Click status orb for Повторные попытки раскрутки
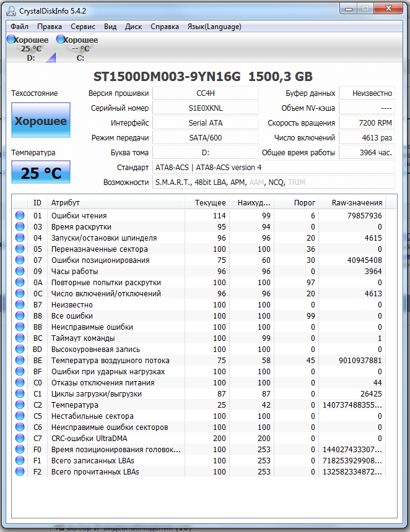Viewport: 410px width, 532px height. tap(20, 282)
